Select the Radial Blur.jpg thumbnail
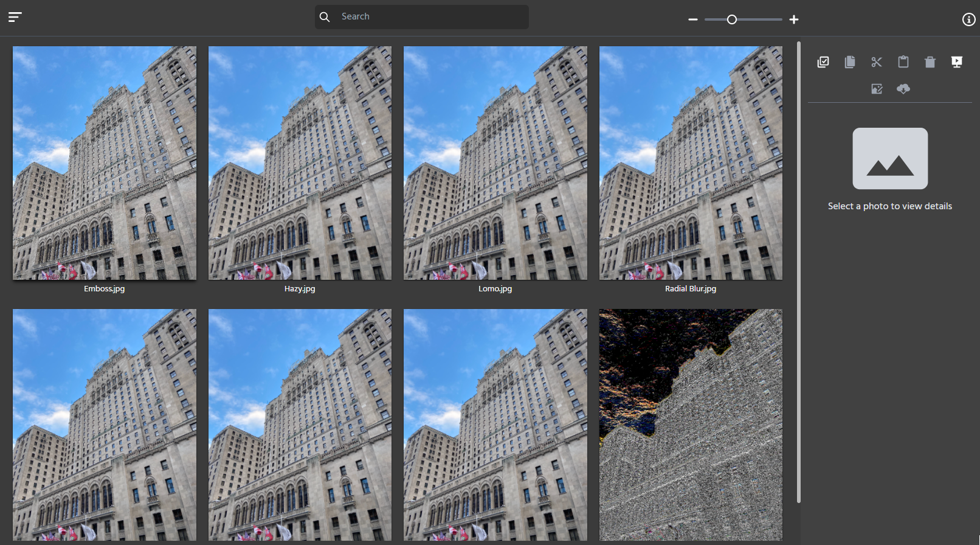Image resolution: width=980 pixels, height=545 pixels. pyautogui.click(x=691, y=163)
